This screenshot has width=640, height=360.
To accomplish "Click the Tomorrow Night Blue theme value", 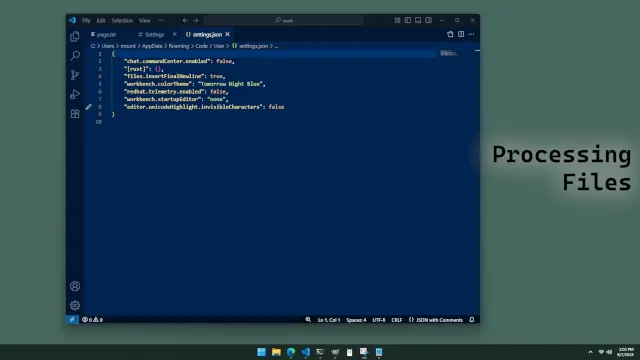I will tap(231, 84).
